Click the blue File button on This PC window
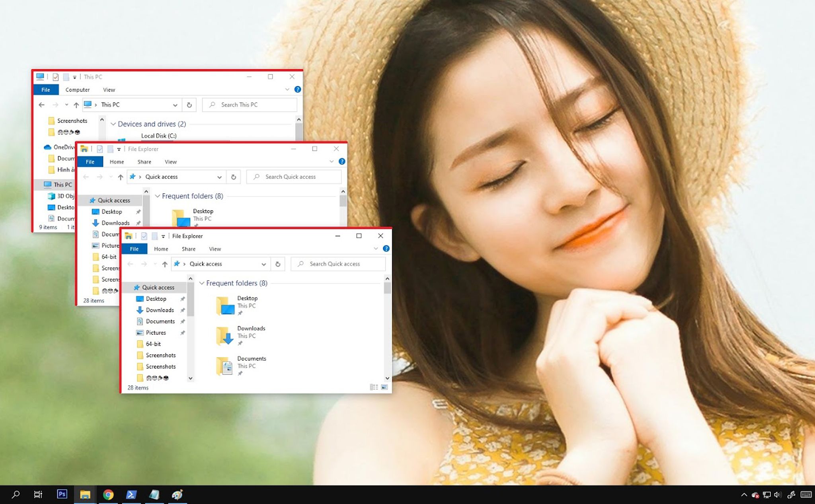The width and height of the screenshot is (815, 504). click(46, 90)
